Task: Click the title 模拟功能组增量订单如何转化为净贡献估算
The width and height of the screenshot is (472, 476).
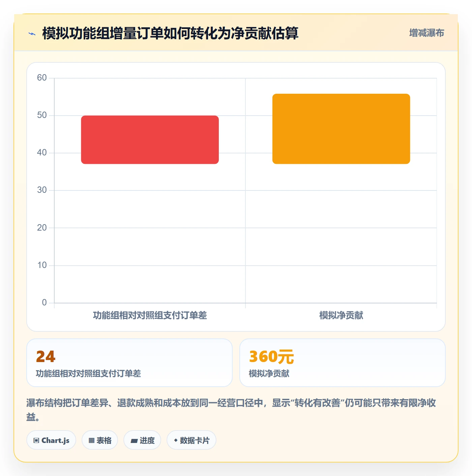Action: coord(170,33)
